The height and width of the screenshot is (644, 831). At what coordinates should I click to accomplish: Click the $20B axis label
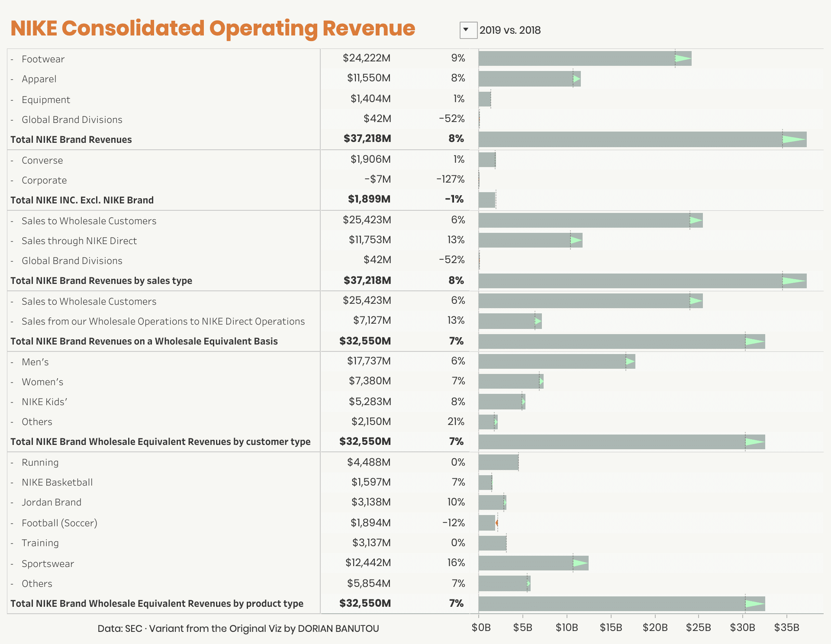[655, 628]
